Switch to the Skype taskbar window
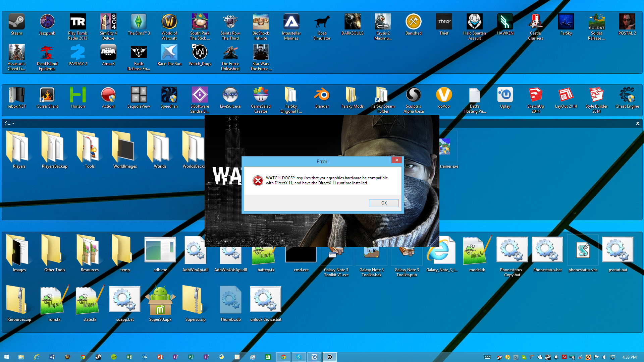Image resolution: width=644 pixels, height=362 pixels. [x=299, y=357]
